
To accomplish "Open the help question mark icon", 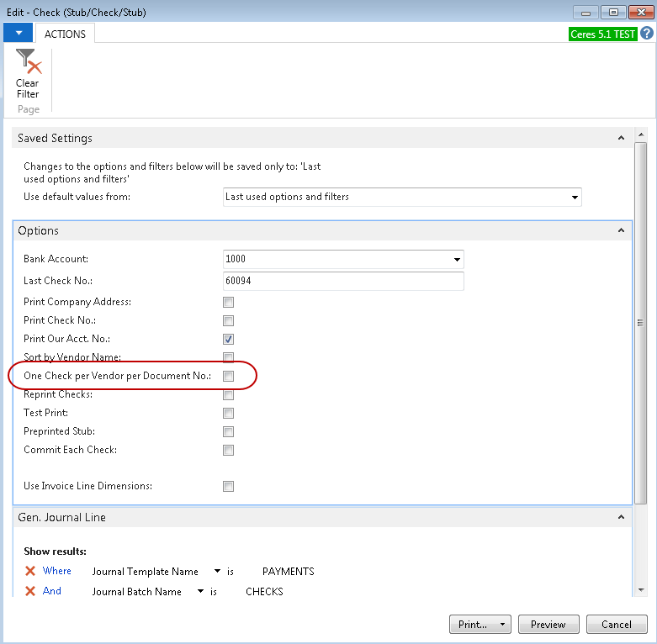I will (646, 33).
